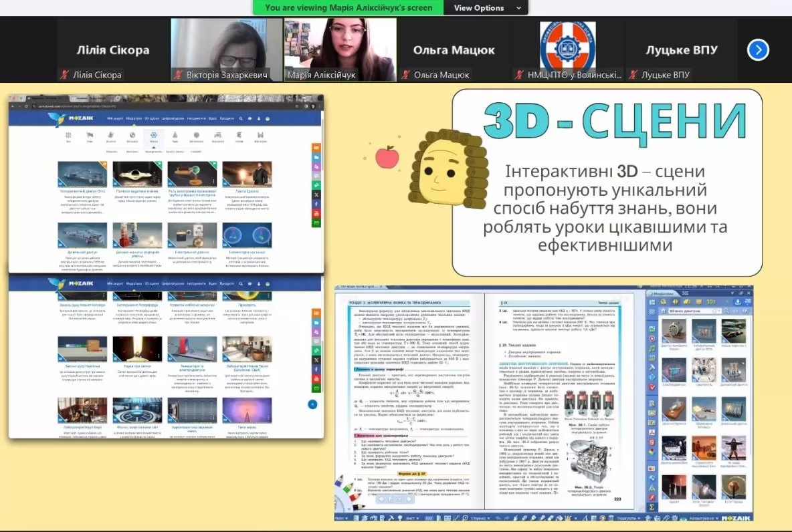Click Лілія Сікора's participant tile
The width and height of the screenshot is (792, 532).
pos(112,50)
